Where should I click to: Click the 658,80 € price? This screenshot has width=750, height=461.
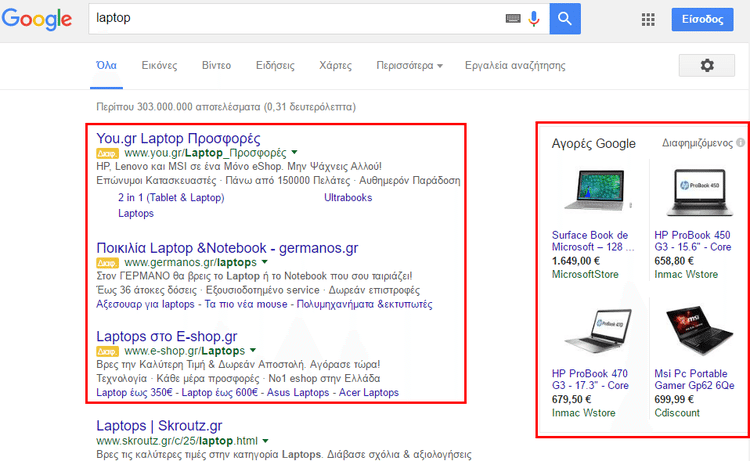click(675, 261)
